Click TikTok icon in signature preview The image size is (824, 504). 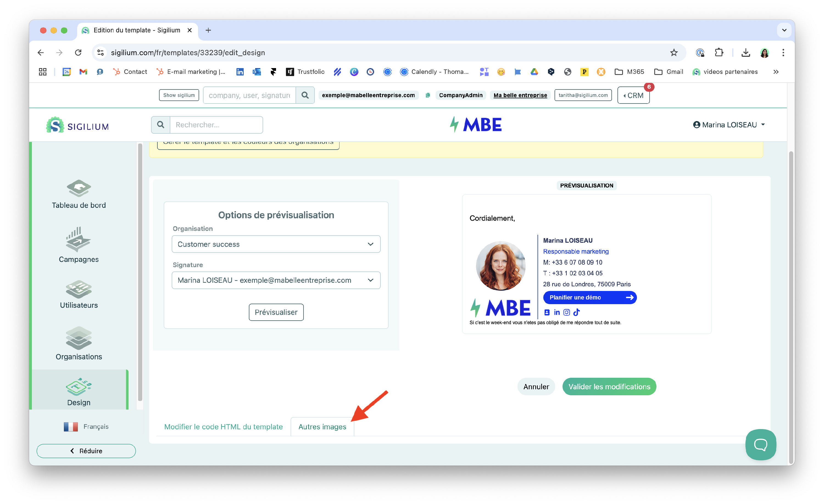coord(577,312)
